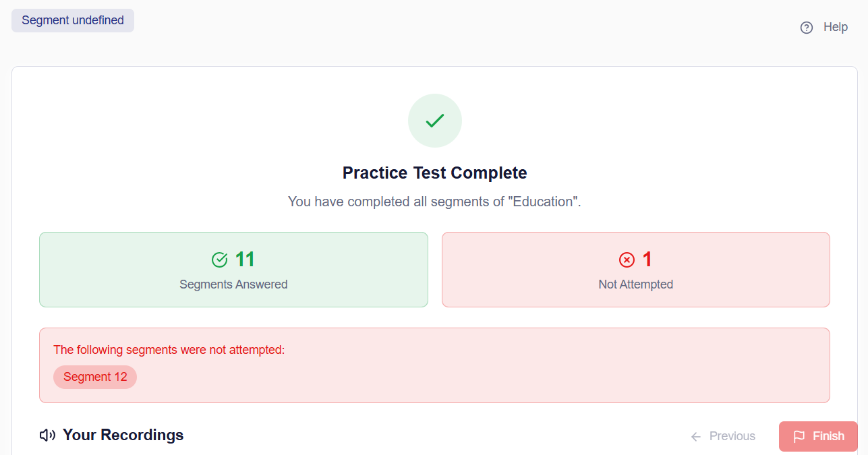Click the completed all segments of Education message
Image resolution: width=868 pixels, height=455 pixels.
point(434,202)
